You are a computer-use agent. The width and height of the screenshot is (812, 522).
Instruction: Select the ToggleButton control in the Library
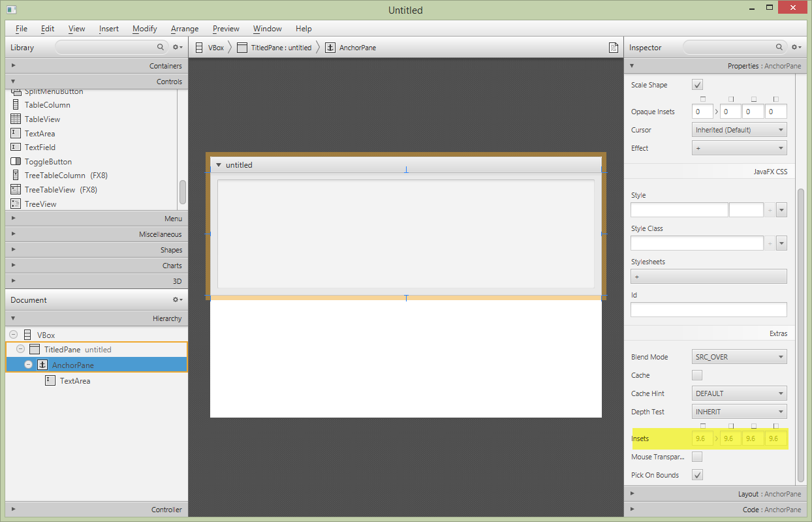(48, 161)
